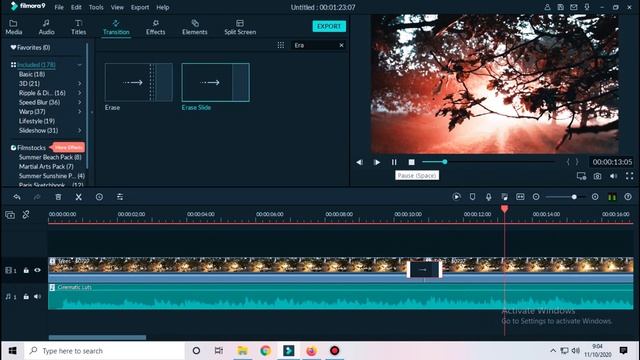Collapse the Included (178) category
The image size is (640, 360).
click(80, 65)
